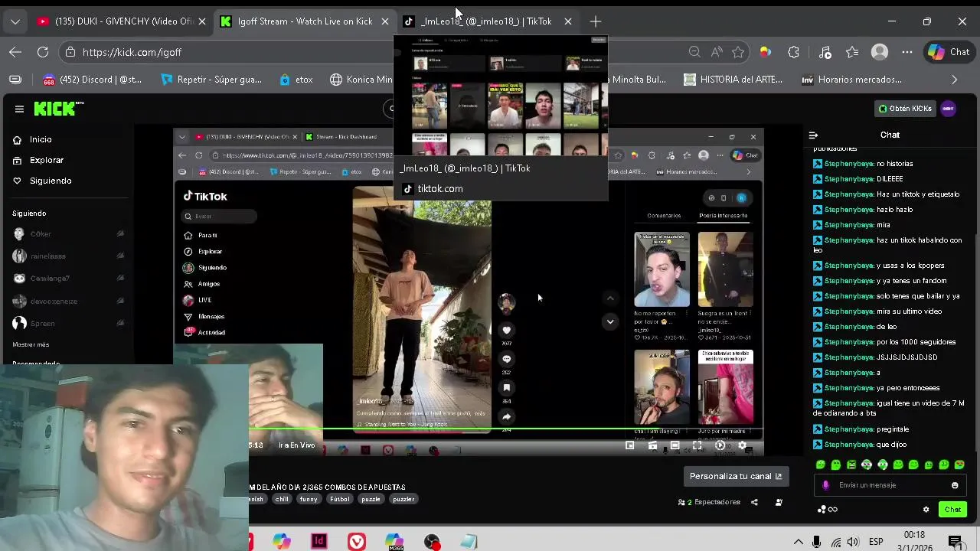The width and height of the screenshot is (980, 551).
Task: Toggle theater mode on the video player
Action: [x=675, y=445]
